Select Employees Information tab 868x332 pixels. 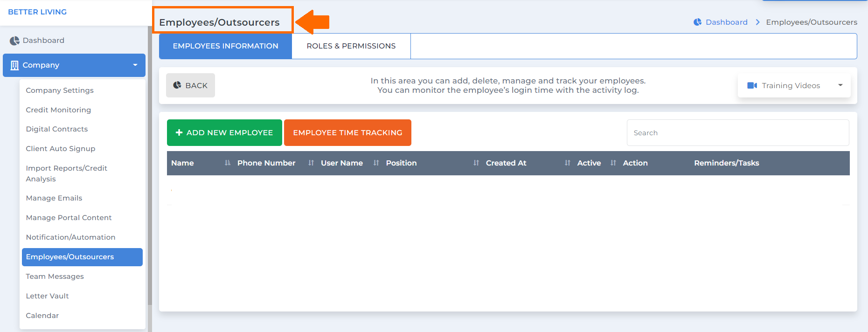[225, 46]
